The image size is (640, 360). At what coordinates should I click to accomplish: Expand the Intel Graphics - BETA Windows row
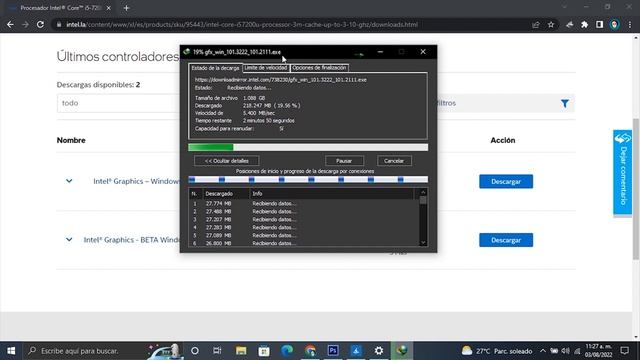coord(69,240)
